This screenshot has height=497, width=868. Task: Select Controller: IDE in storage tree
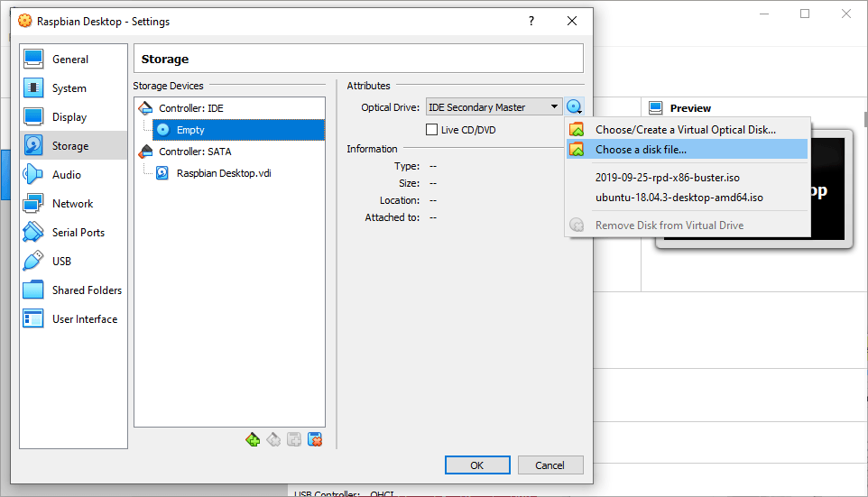pos(191,108)
